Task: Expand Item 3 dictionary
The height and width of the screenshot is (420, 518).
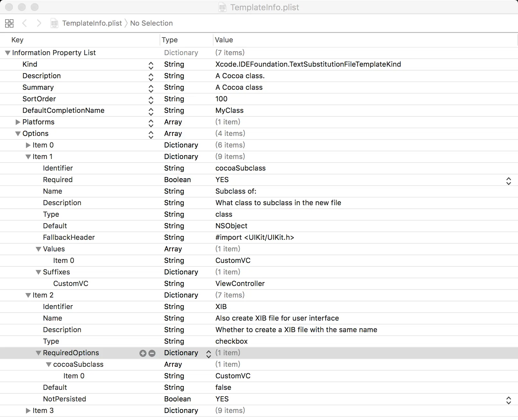Action: point(28,411)
